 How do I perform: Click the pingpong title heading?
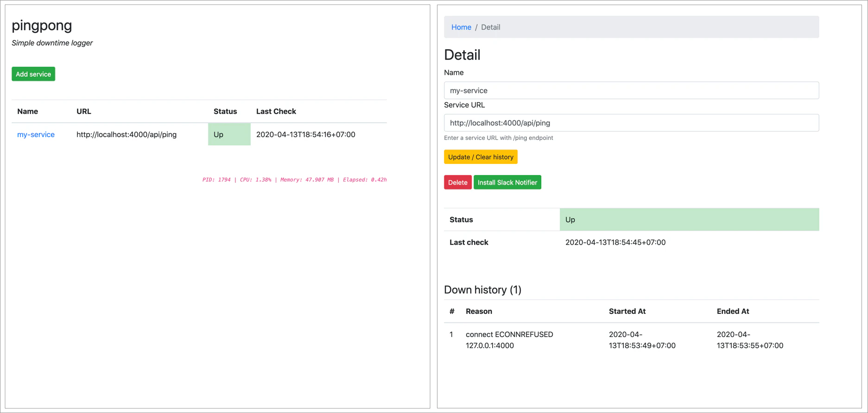(x=42, y=25)
